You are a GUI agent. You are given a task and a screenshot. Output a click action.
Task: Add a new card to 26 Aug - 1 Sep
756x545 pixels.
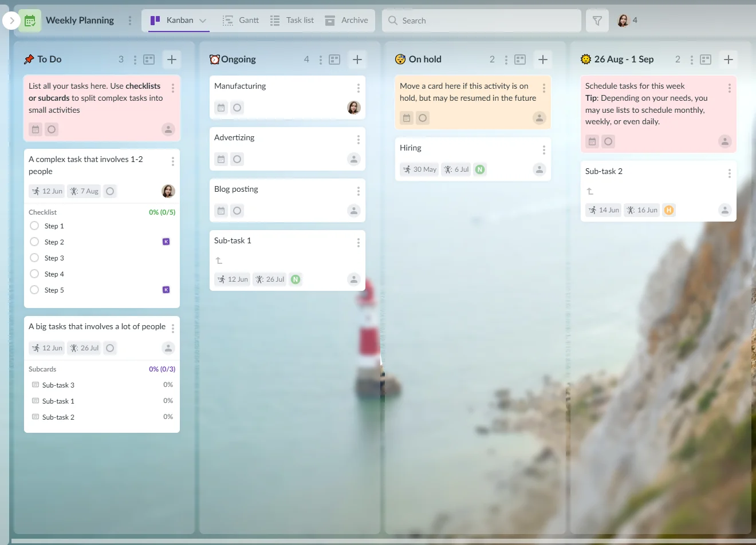pyautogui.click(x=729, y=60)
